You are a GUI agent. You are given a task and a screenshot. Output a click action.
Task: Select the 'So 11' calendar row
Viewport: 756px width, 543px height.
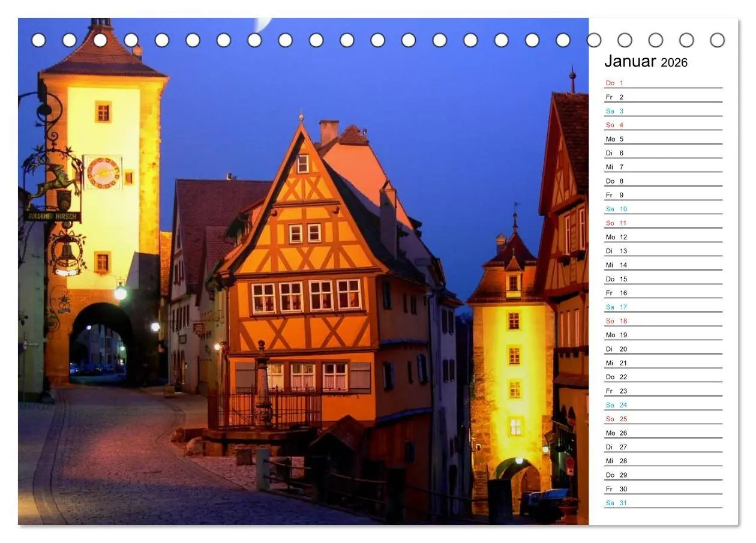(663, 223)
